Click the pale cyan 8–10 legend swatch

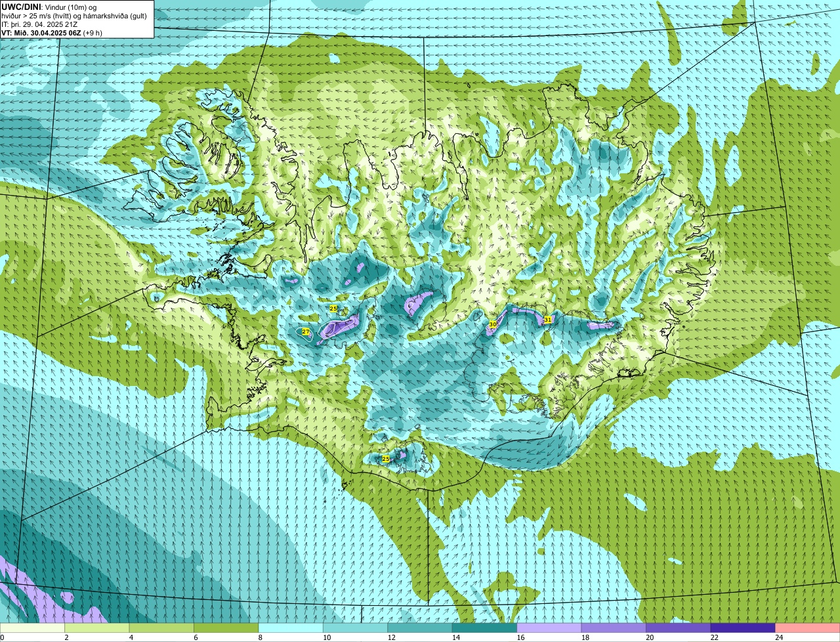[x=291, y=628]
